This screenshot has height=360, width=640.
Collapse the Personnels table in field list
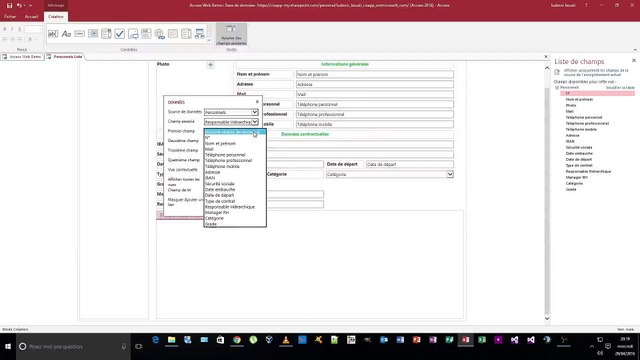click(557, 88)
